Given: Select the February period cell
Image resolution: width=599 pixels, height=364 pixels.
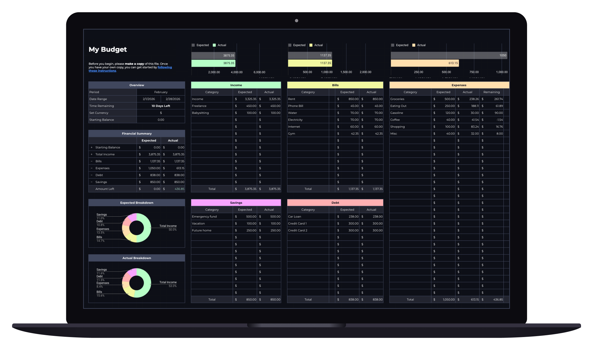Looking at the screenshot, I should [x=161, y=92].
